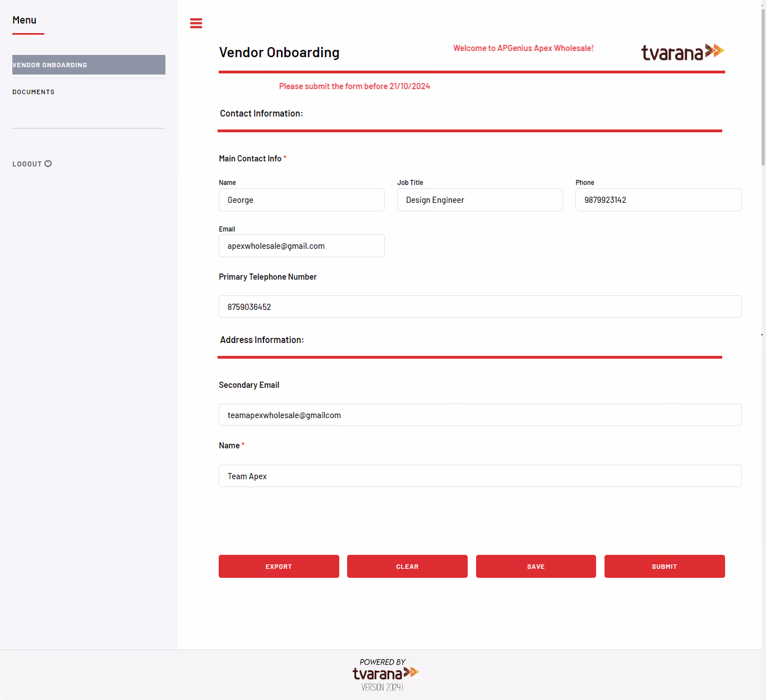This screenshot has height=700, width=766.
Task: Click the Primary Telephone Number label
Action: [267, 277]
